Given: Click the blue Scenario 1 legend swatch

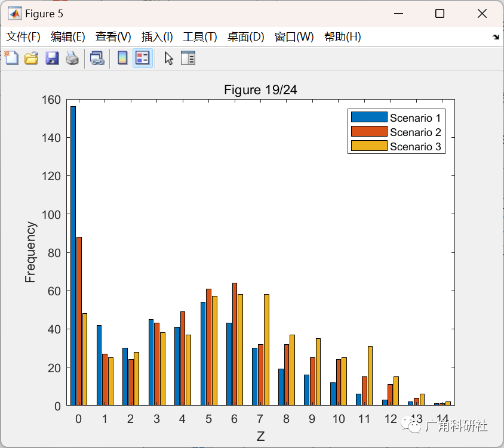Looking at the screenshot, I should click(369, 117).
